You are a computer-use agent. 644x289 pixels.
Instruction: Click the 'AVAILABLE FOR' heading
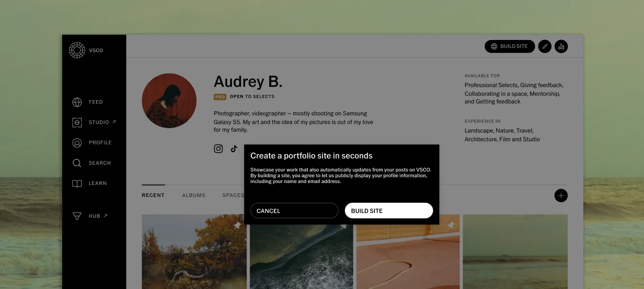[482, 76]
